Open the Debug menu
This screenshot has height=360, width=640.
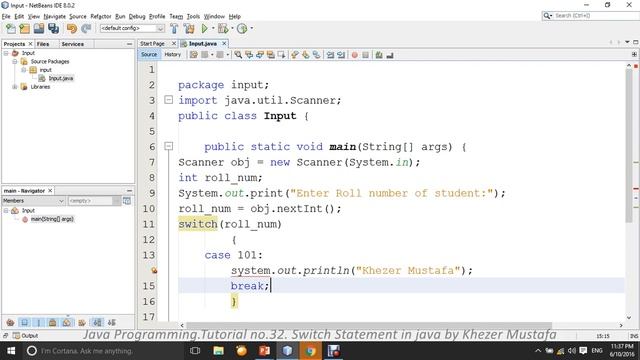(137, 16)
